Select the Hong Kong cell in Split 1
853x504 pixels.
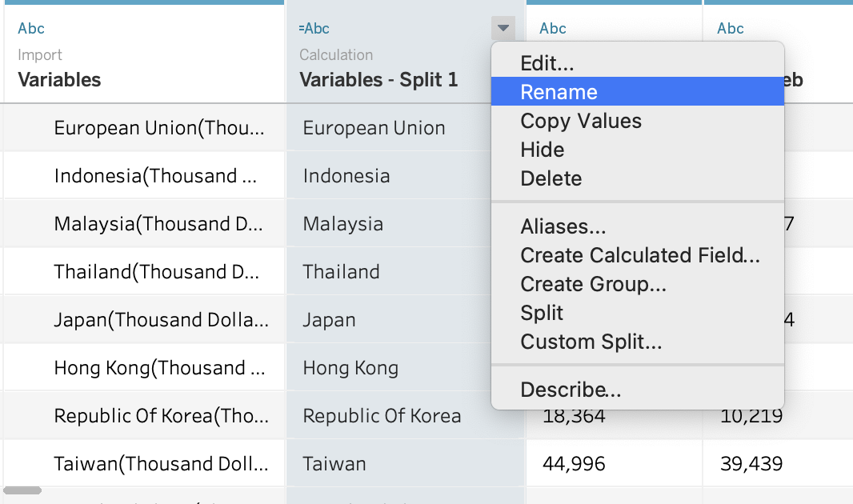click(x=350, y=368)
